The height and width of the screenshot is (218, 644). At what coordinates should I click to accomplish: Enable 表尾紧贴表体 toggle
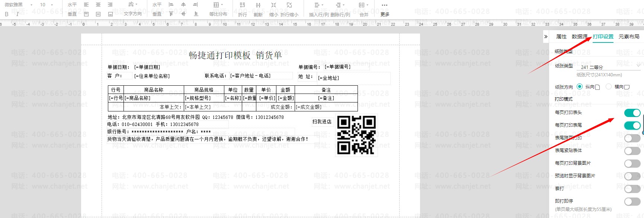point(632,151)
